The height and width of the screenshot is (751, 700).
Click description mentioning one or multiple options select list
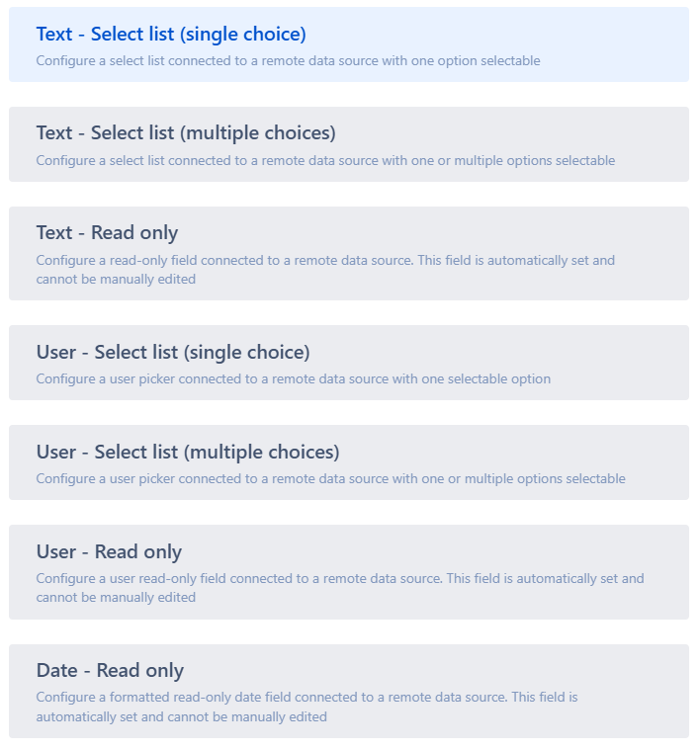tap(325, 160)
